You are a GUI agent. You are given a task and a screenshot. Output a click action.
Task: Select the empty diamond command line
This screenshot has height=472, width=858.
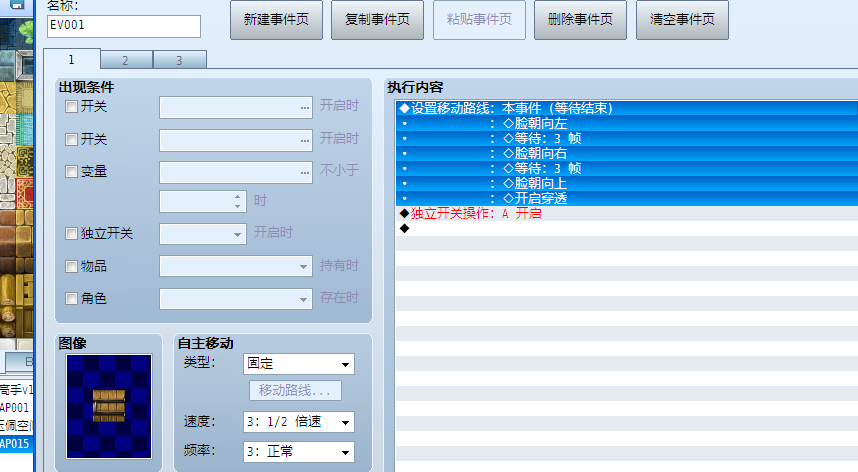click(x=405, y=228)
